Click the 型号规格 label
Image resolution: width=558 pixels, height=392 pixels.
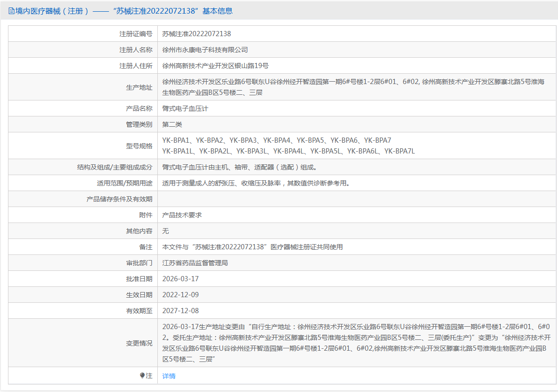pos(139,146)
